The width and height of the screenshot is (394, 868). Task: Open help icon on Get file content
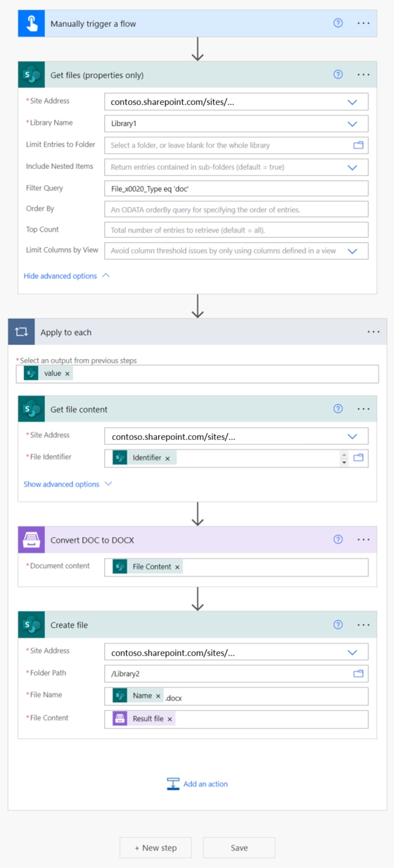click(x=338, y=409)
